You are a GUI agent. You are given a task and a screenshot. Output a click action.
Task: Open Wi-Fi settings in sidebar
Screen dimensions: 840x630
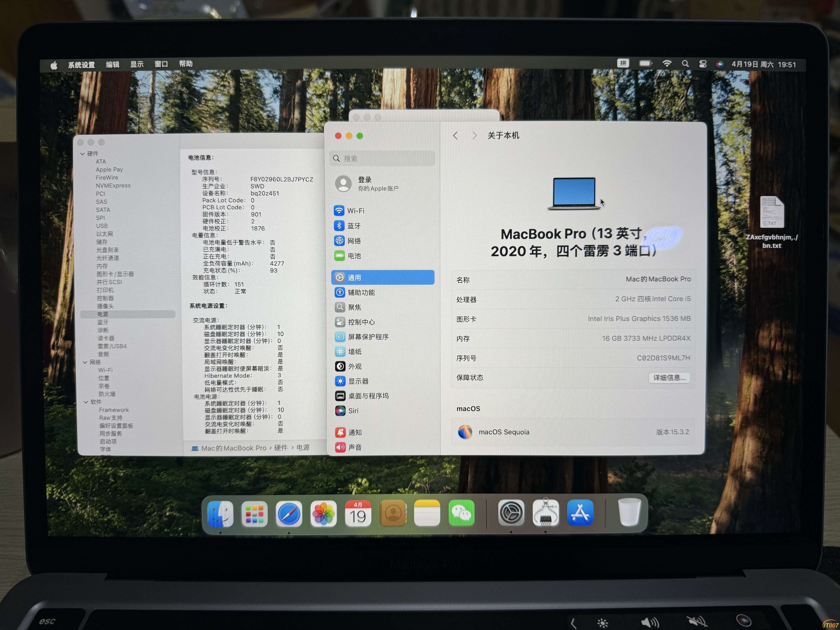click(383, 211)
